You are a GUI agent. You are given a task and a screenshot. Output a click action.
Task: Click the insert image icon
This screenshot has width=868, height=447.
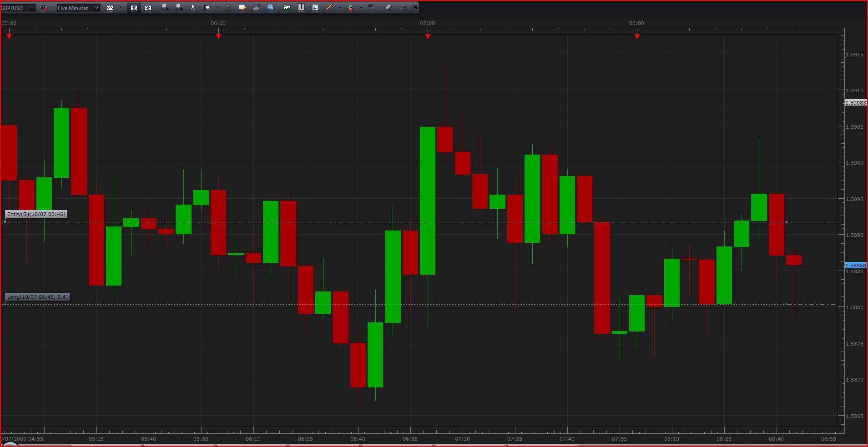coord(287,8)
